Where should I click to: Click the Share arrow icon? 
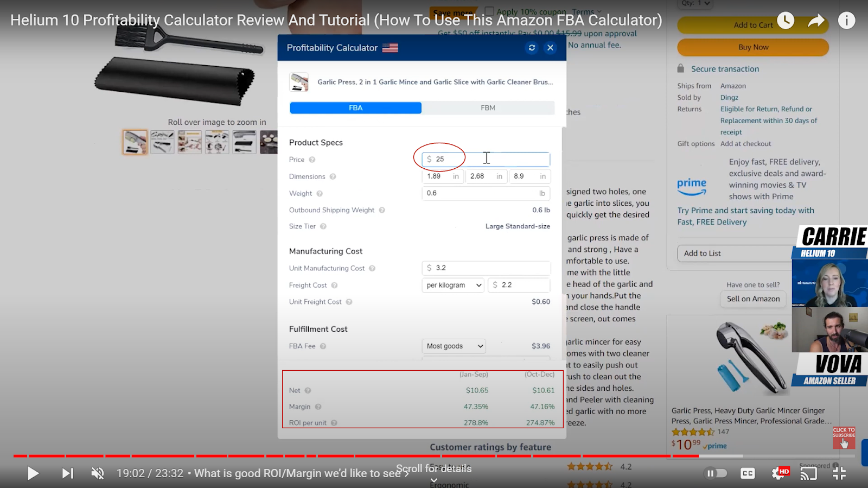point(816,21)
